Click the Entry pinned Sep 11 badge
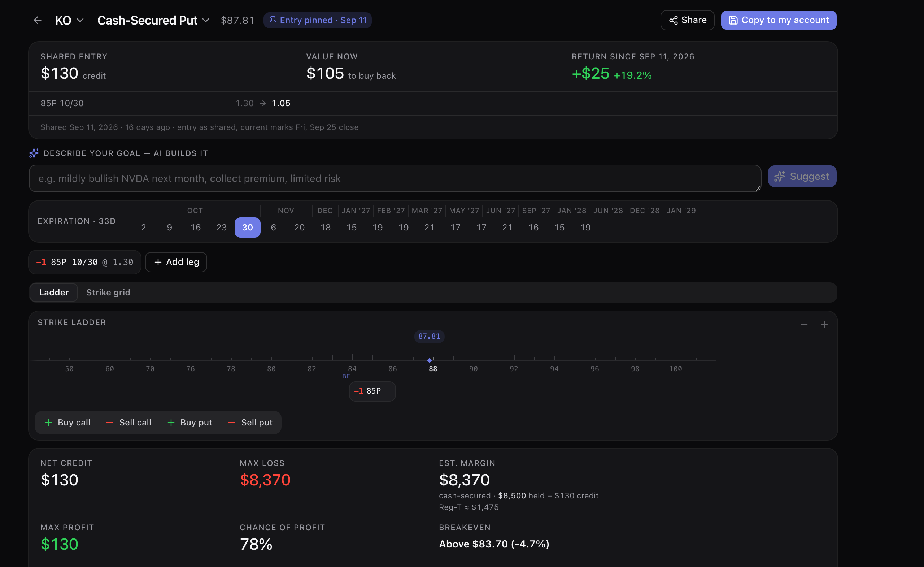The width and height of the screenshot is (924, 567). click(317, 20)
